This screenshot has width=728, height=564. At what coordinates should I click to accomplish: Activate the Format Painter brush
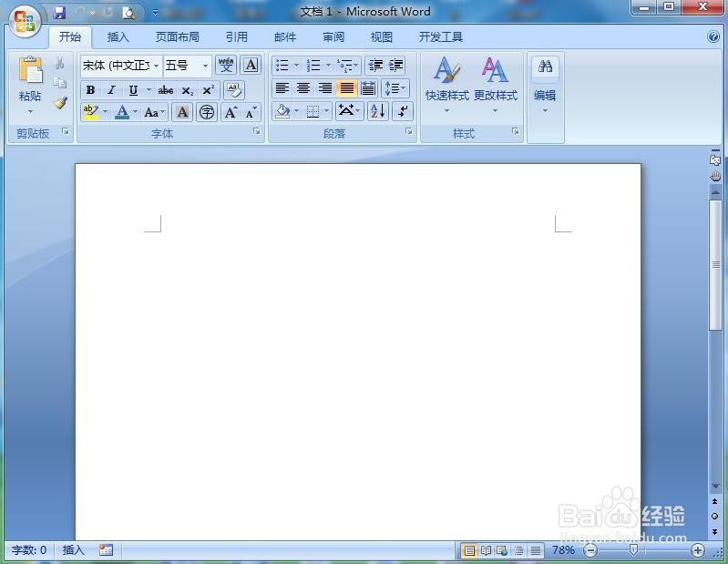click(x=60, y=103)
